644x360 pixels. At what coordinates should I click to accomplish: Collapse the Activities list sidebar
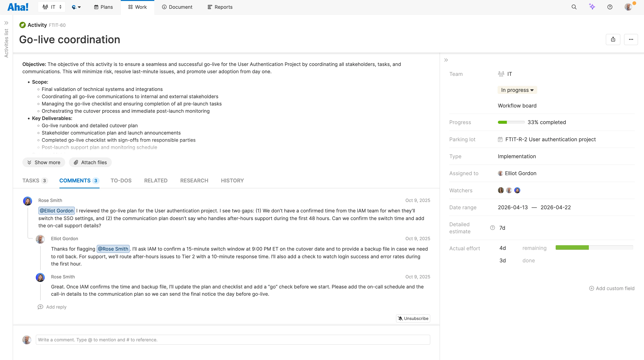point(6,23)
